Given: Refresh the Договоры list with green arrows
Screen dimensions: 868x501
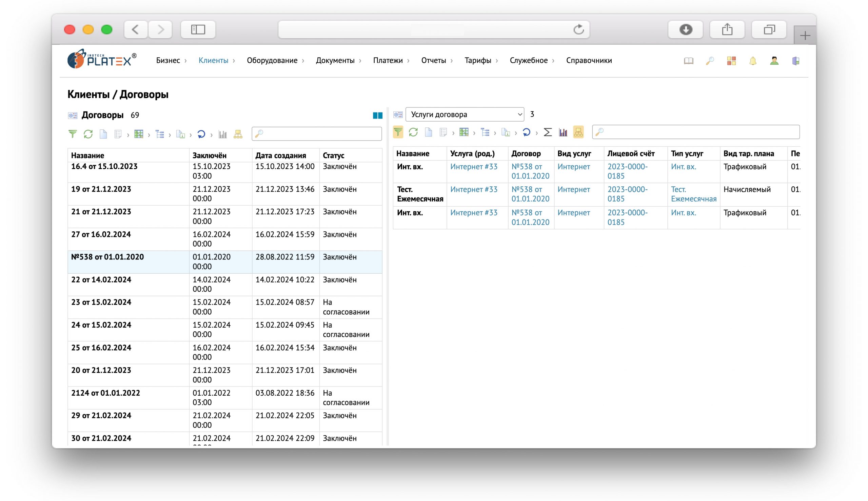Looking at the screenshot, I should [x=88, y=134].
